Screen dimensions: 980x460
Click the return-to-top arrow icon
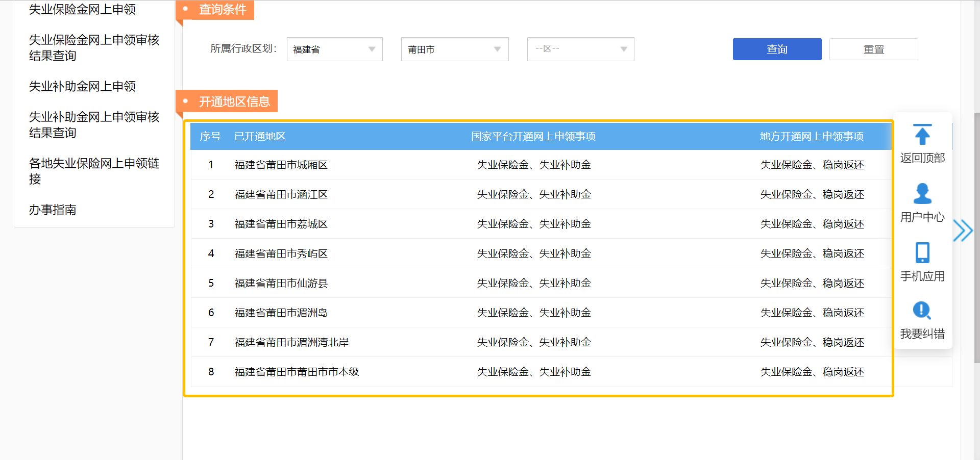[922, 135]
